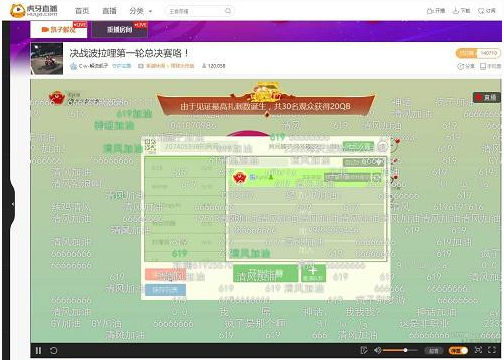Click the 分享 share icon
The height and width of the screenshot is (360, 504).
(466, 66)
